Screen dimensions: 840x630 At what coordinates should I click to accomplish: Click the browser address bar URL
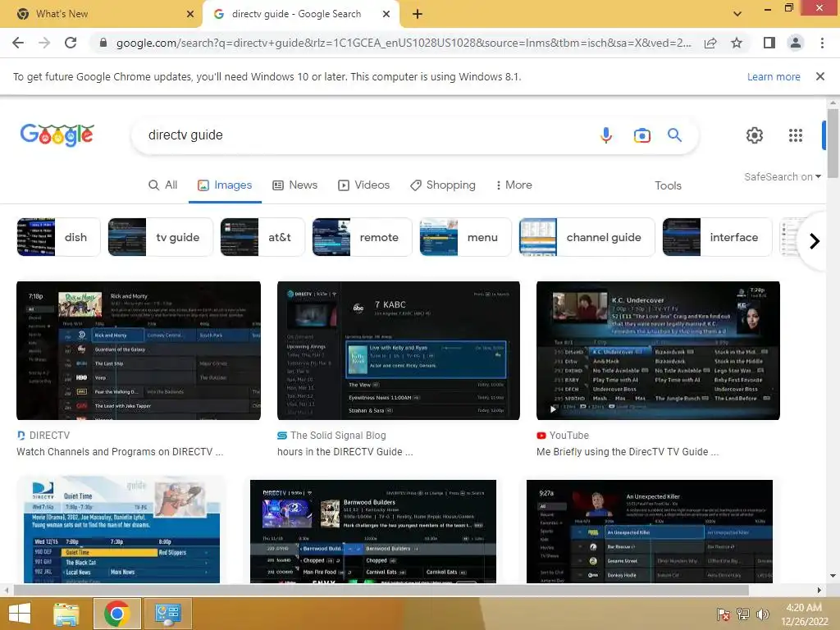coord(404,43)
